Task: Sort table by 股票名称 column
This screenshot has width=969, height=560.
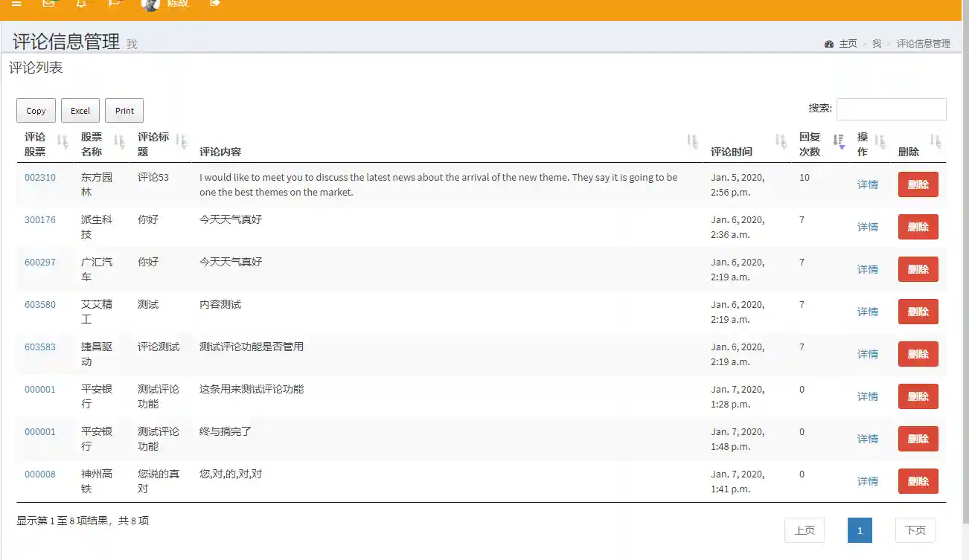Action: pos(119,141)
